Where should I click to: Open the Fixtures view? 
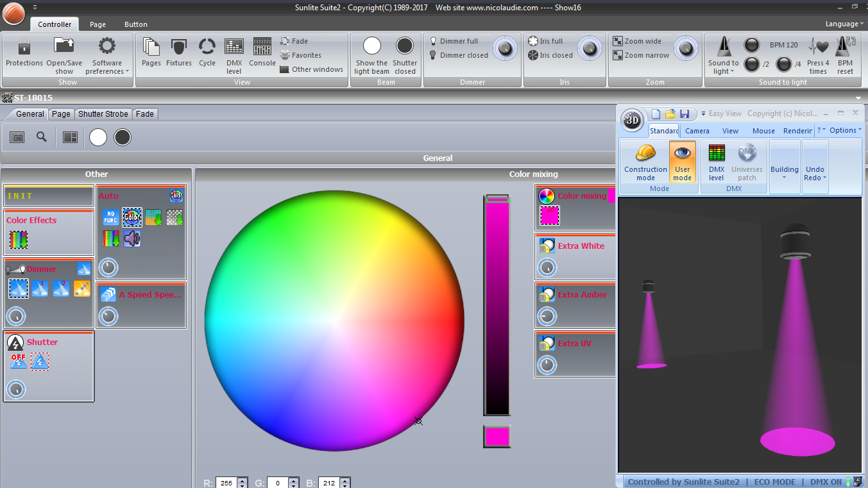[179, 53]
